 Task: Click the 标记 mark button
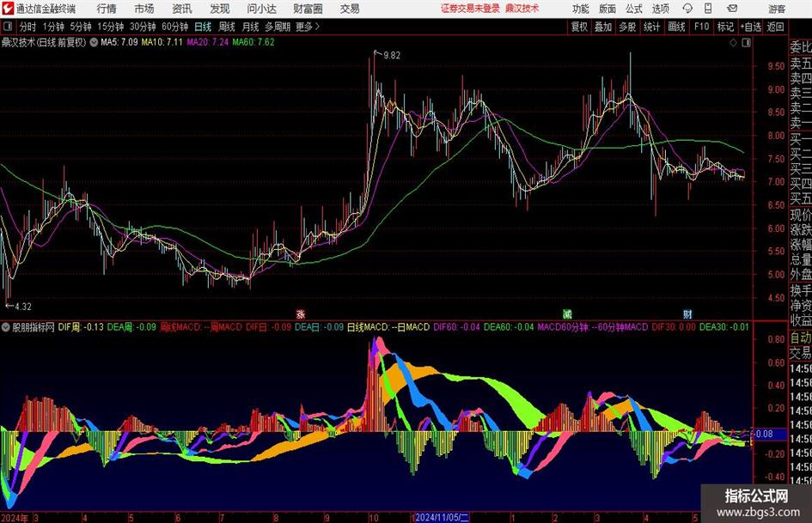(x=725, y=27)
